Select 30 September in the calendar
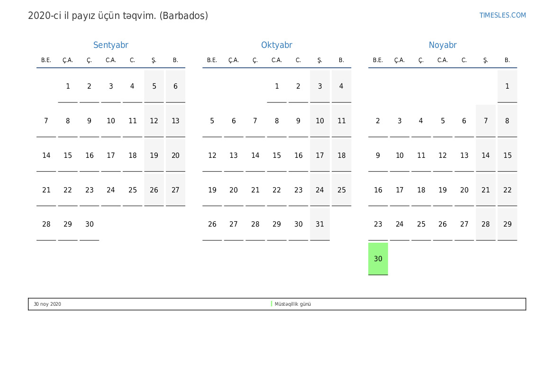Screen dimensions: 554x392 [90, 224]
